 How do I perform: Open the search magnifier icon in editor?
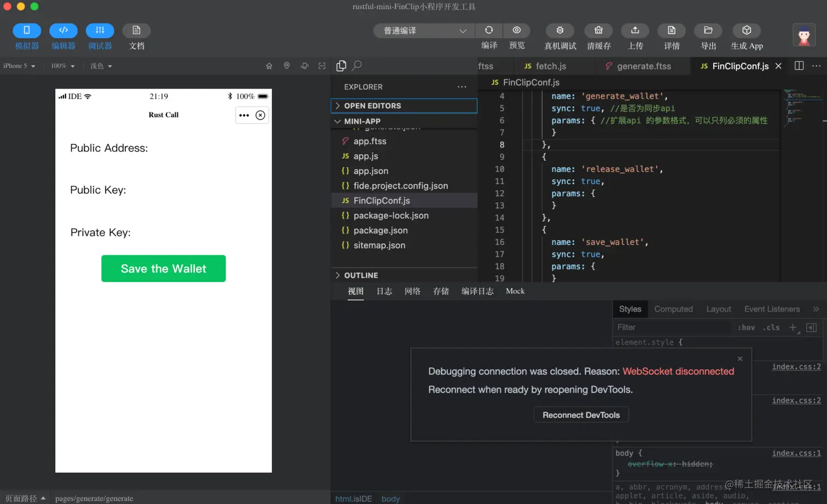[357, 66]
